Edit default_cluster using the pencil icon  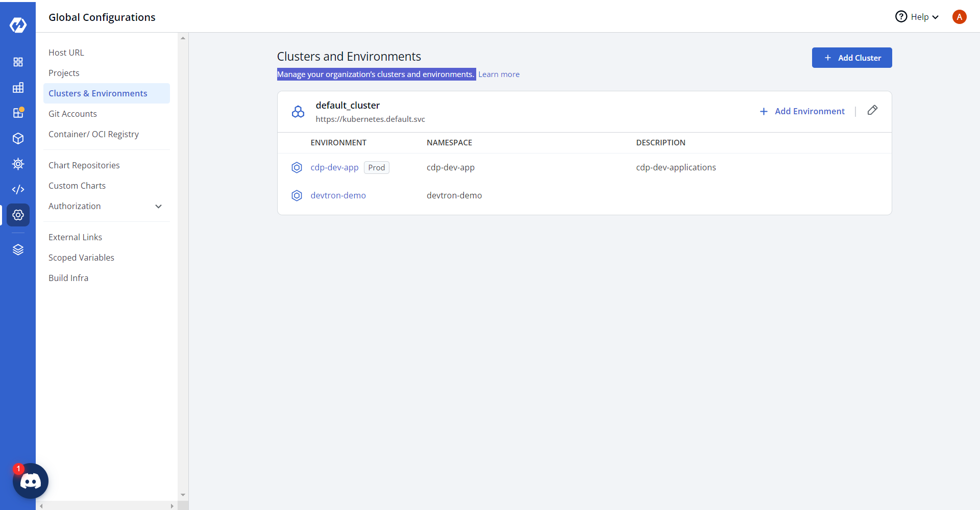coord(872,110)
